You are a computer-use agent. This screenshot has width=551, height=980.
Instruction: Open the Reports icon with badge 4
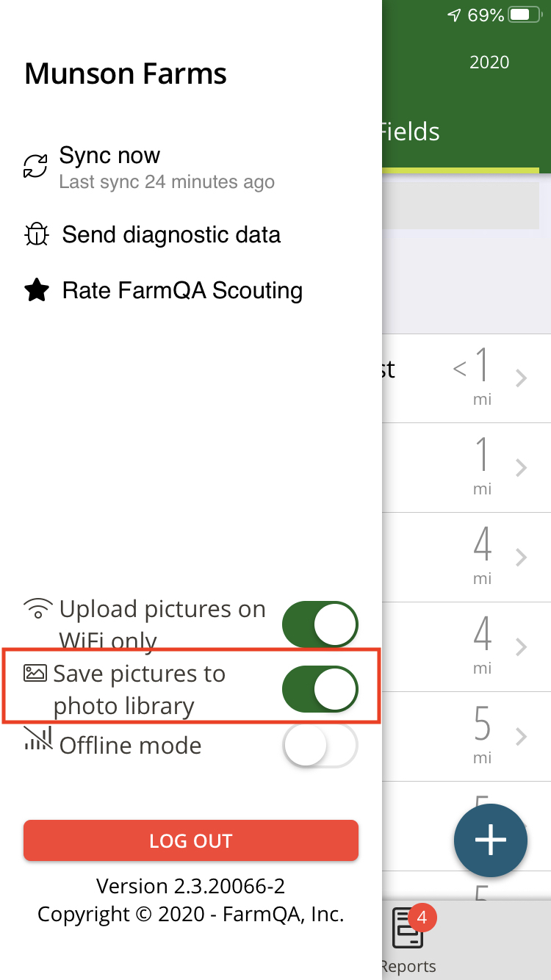point(410,929)
